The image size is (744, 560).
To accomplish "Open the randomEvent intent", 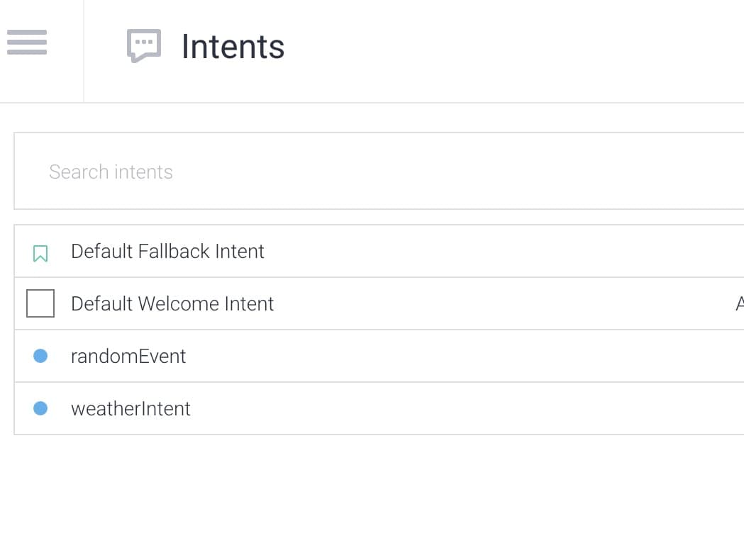I will point(128,357).
